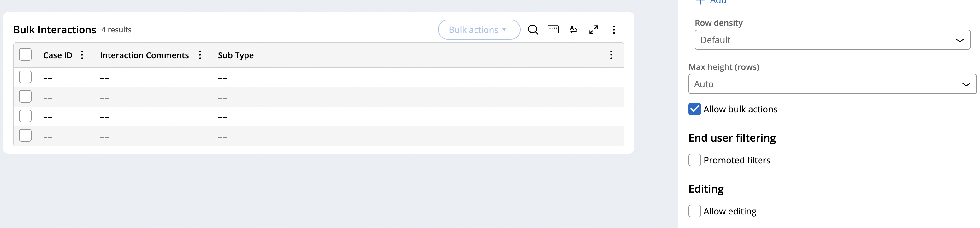This screenshot has width=980, height=228.
Task: Enable Promoted filters checkbox
Action: 694,160
